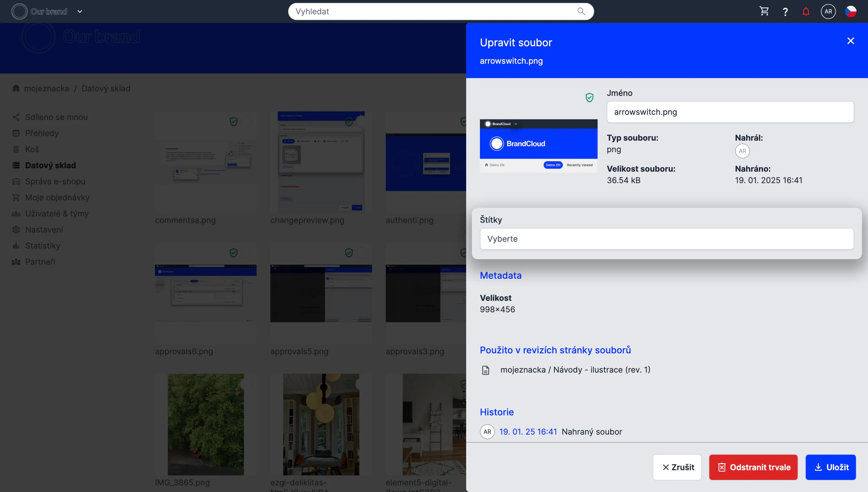Viewport: 868px width, 492px height.
Task: Click the Zrušit cancel button
Action: (677, 467)
